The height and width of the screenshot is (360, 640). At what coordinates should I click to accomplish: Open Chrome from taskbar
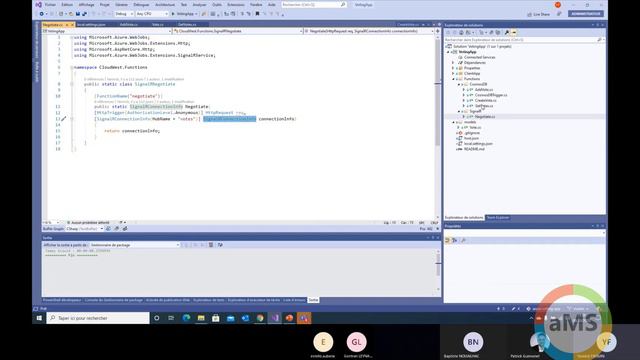point(260,318)
